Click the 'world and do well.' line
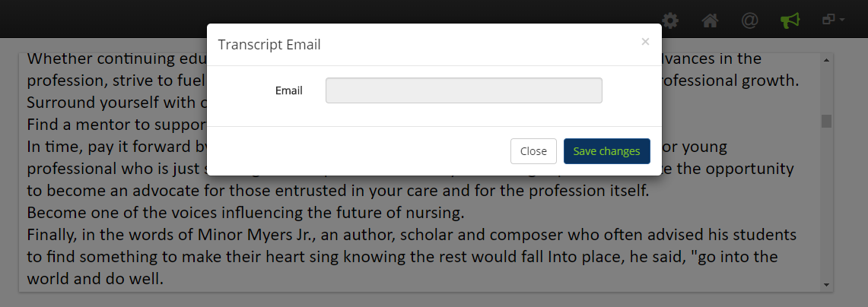Screen dimensions: 868x307 (95, 278)
